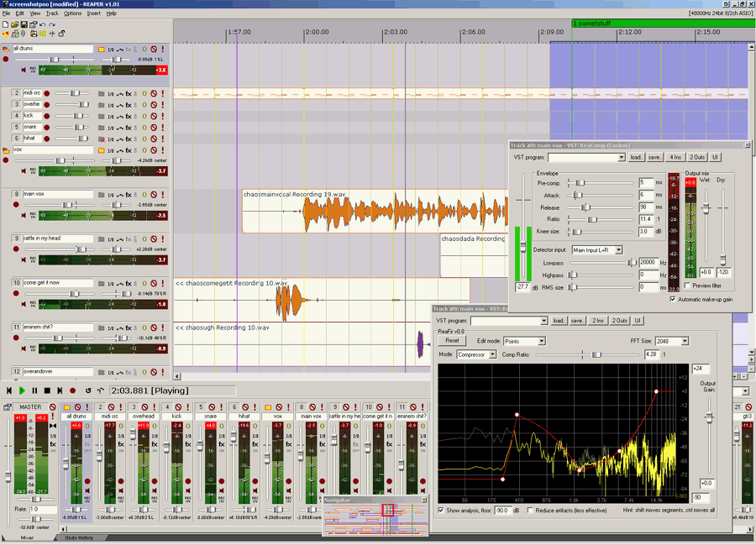756x545 pixels.
Task: Save project with floppy disk icon
Action: pyautogui.click(x=24, y=24)
